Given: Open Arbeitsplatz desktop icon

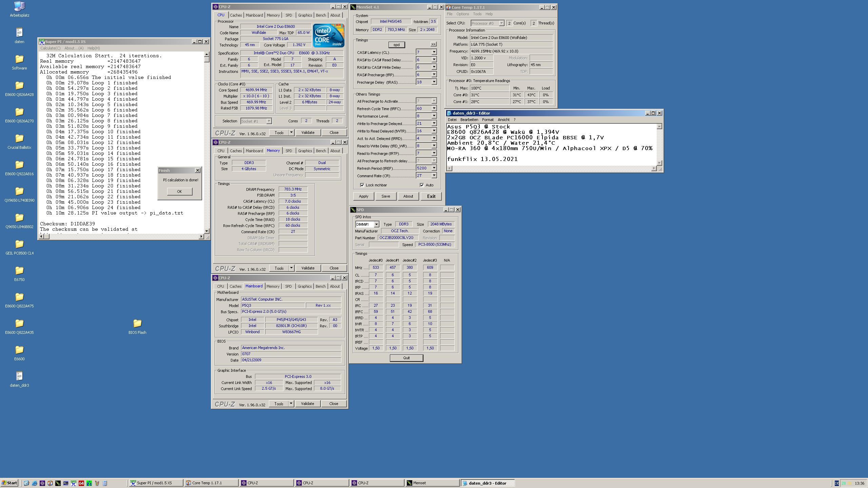Looking at the screenshot, I should 19,9.
